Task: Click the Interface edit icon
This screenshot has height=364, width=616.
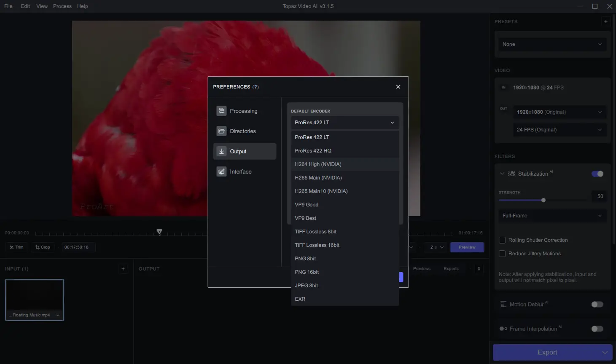Action: [221, 171]
